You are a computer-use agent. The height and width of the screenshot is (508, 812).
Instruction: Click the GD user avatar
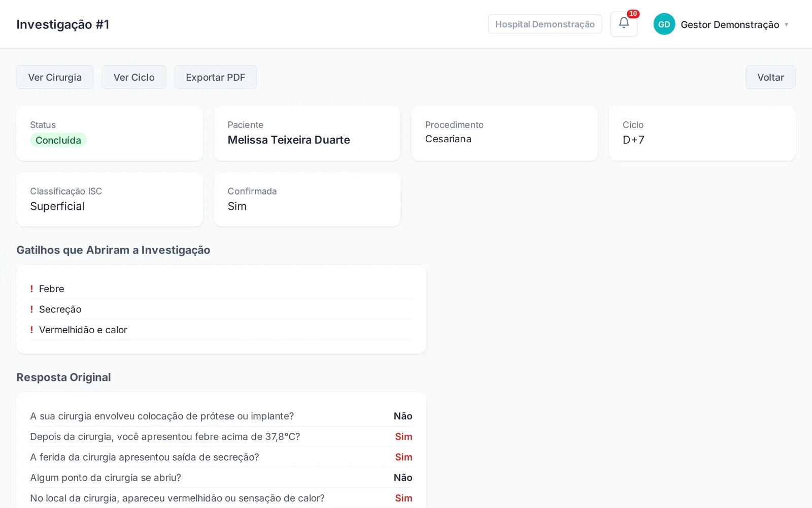tap(664, 24)
